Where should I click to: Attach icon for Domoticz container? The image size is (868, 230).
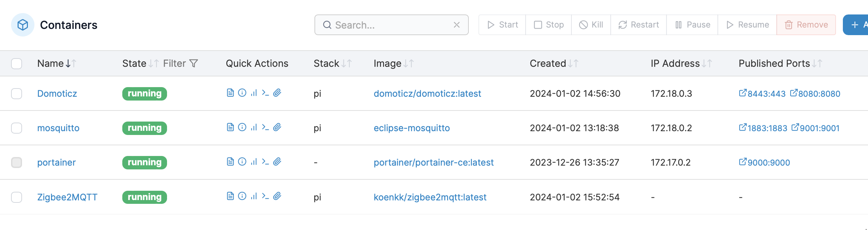[277, 93]
